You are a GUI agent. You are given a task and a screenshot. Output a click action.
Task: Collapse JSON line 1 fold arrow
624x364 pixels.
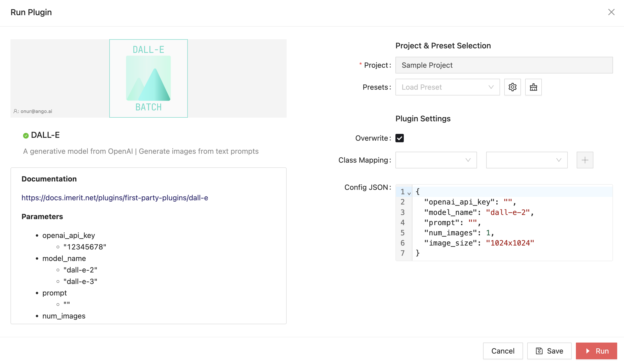409,194
